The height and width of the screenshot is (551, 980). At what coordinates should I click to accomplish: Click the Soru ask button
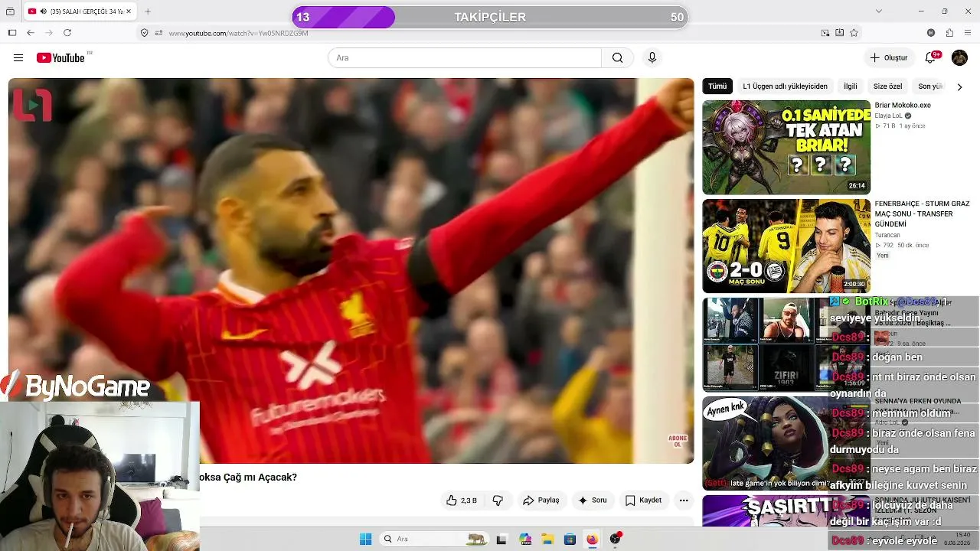tap(592, 500)
